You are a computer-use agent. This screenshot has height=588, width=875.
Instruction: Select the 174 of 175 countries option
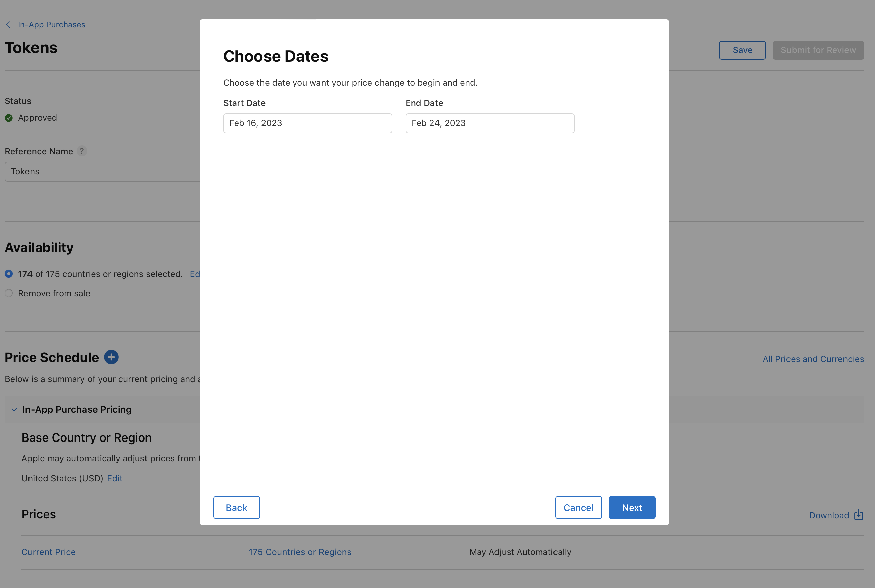(9, 274)
